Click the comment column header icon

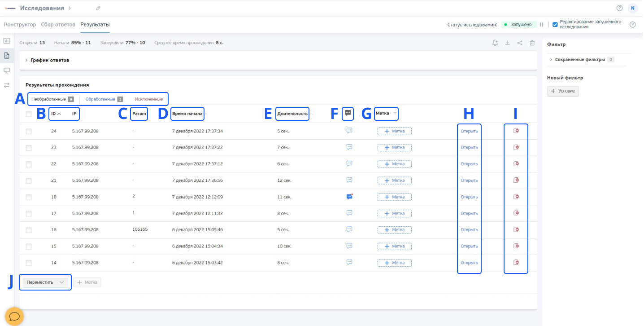pyautogui.click(x=348, y=114)
